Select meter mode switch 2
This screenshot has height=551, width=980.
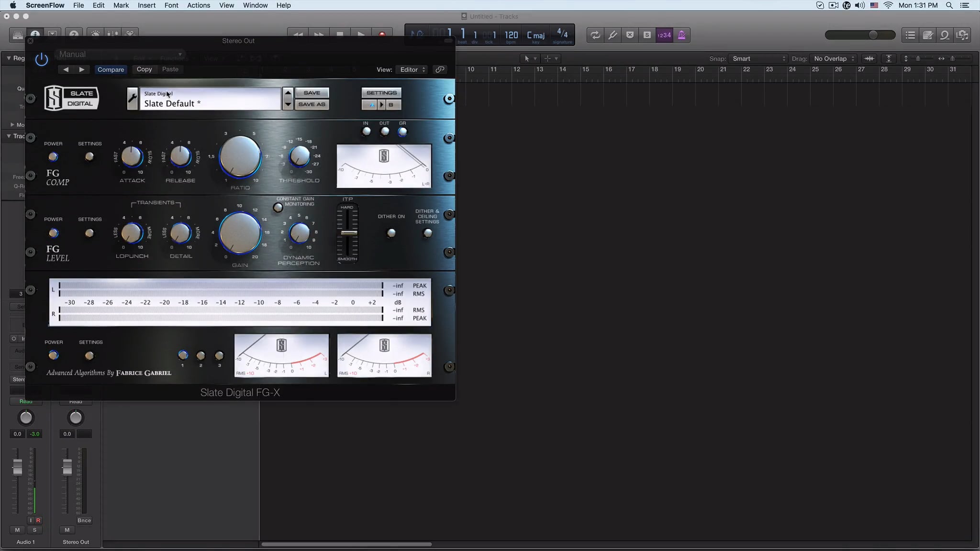coord(201,355)
